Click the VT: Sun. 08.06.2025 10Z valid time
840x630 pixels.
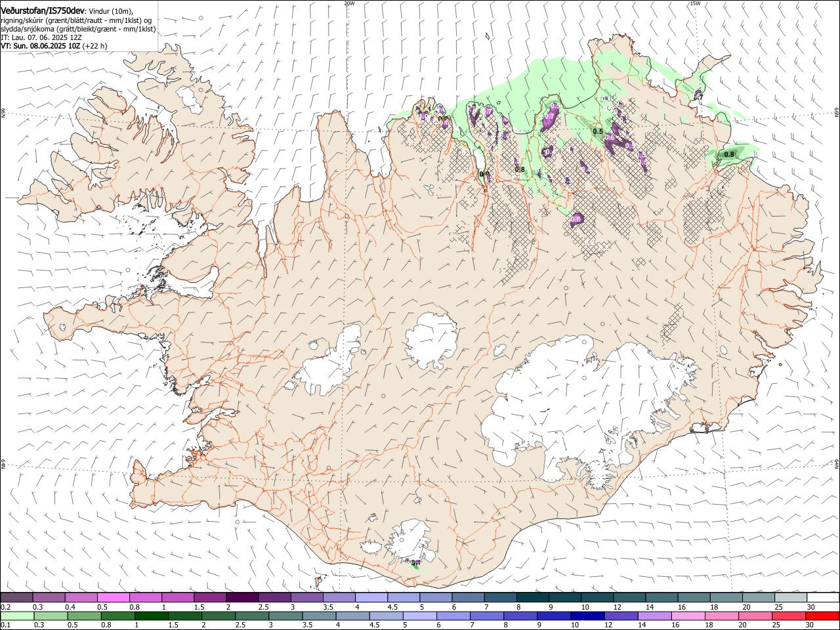54,46
